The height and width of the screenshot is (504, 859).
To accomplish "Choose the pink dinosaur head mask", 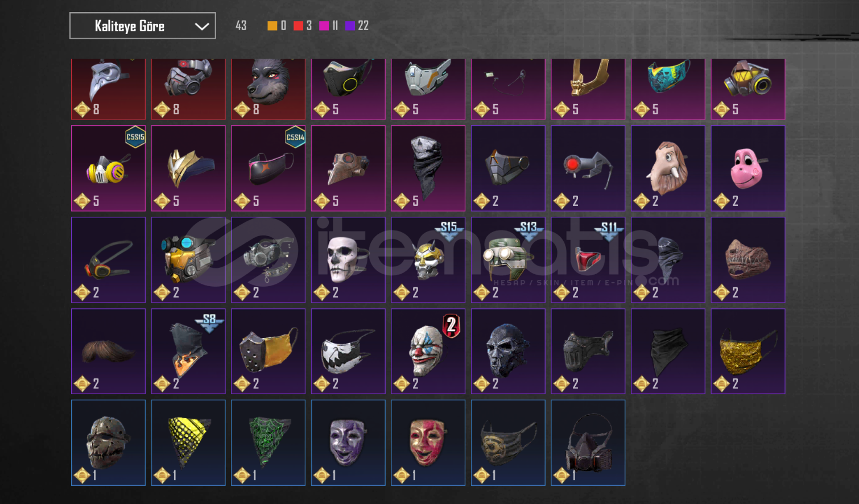I will (748, 168).
